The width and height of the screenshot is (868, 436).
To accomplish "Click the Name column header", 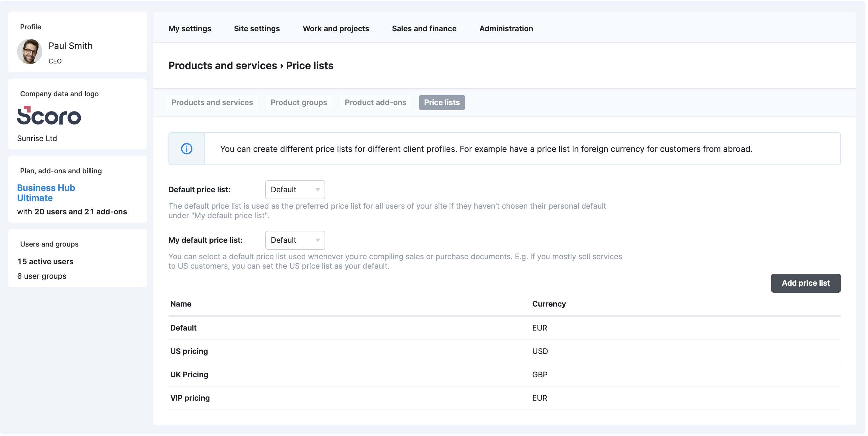I will pyautogui.click(x=181, y=304).
